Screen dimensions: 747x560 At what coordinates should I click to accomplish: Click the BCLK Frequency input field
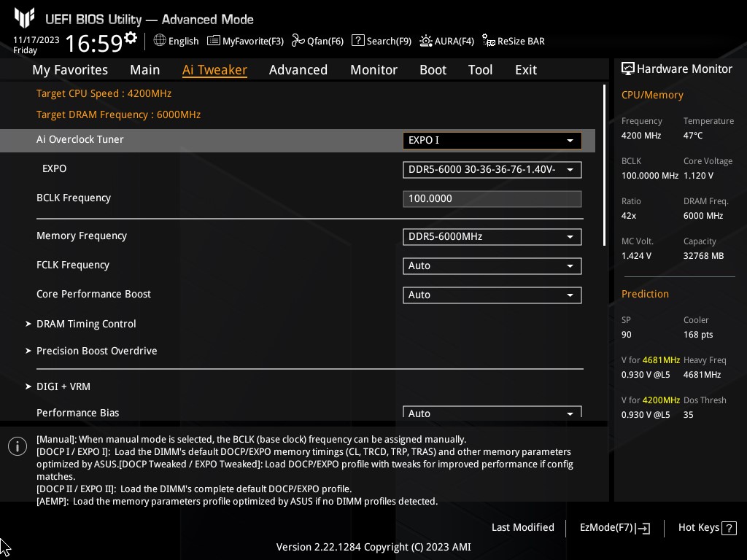click(492, 199)
